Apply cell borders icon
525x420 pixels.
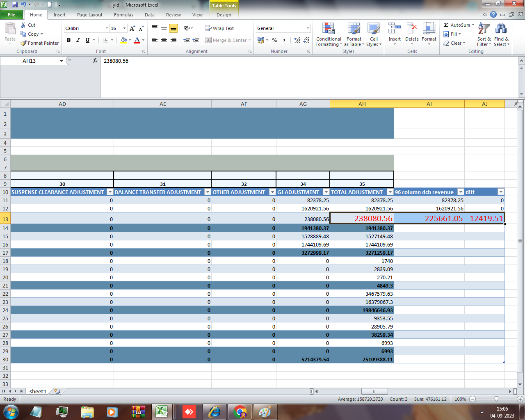click(x=105, y=40)
